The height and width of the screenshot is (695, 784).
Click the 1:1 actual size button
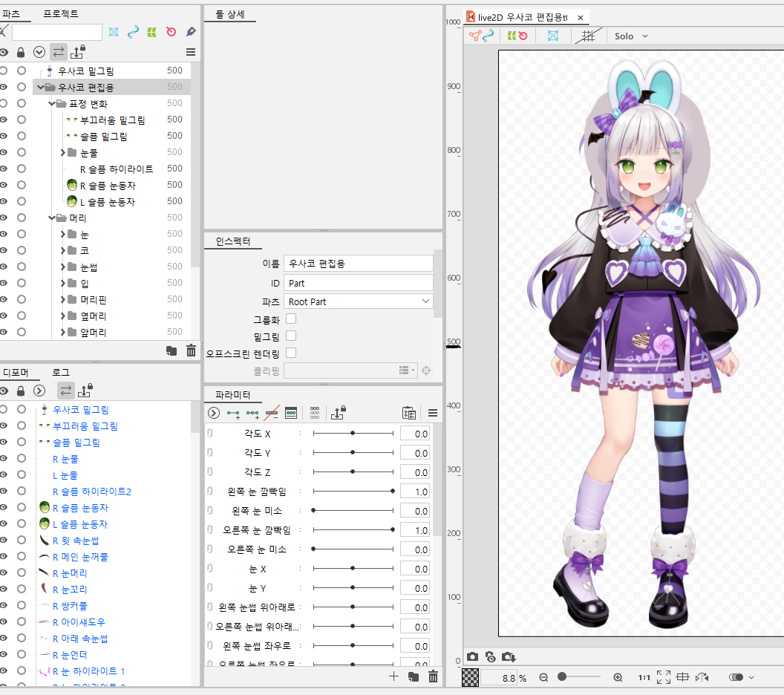644,677
